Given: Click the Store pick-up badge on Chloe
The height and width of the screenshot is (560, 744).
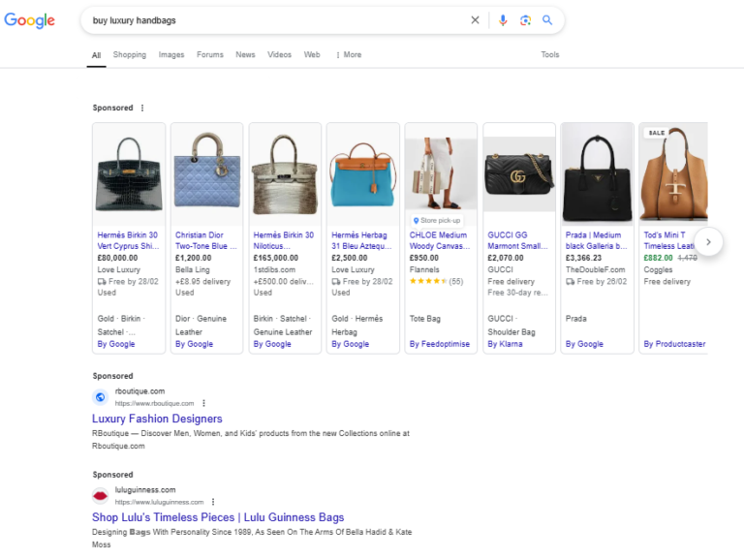Looking at the screenshot, I should click(437, 220).
